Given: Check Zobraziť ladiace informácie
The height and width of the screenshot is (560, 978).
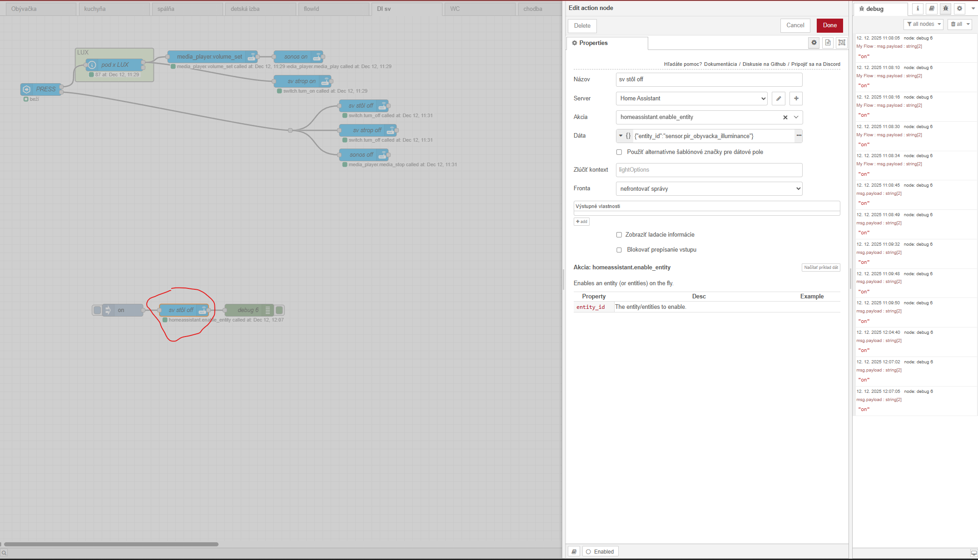Looking at the screenshot, I should click(619, 235).
